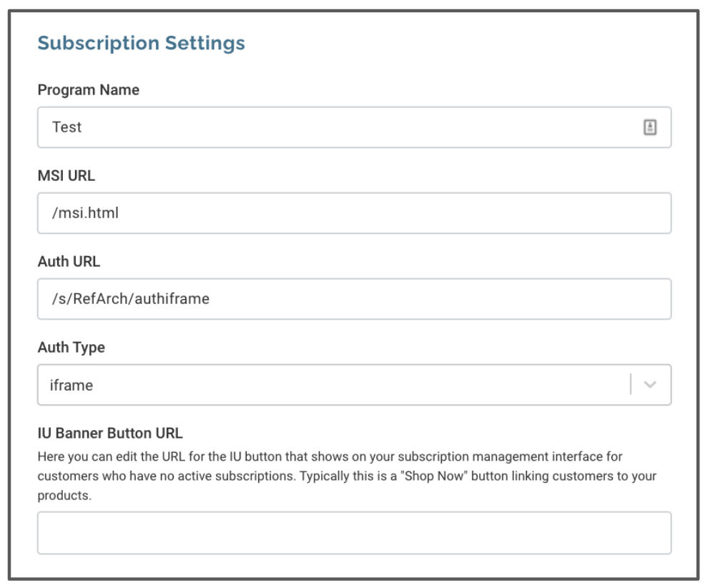705x588 pixels.
Task: Click the Auth URL label
Action: [69, 261]
